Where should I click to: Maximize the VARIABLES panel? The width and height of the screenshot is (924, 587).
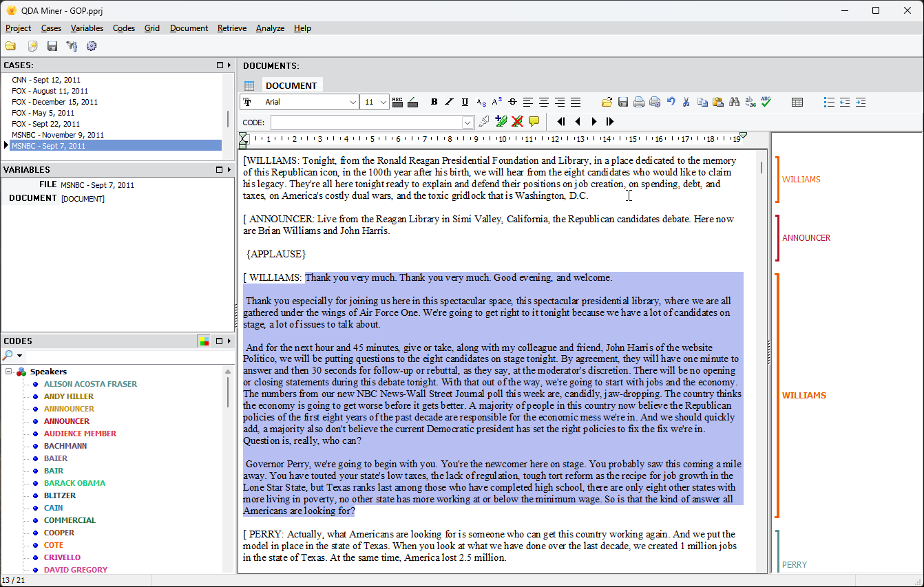tap(220, 169)
